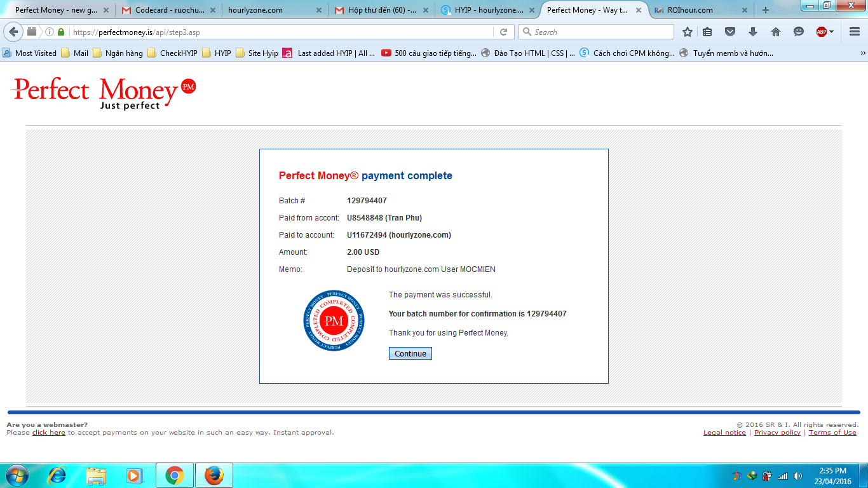Click the magnifier icon in search box
The height and width of the screenshot is (488, 868).
point(527,32)
